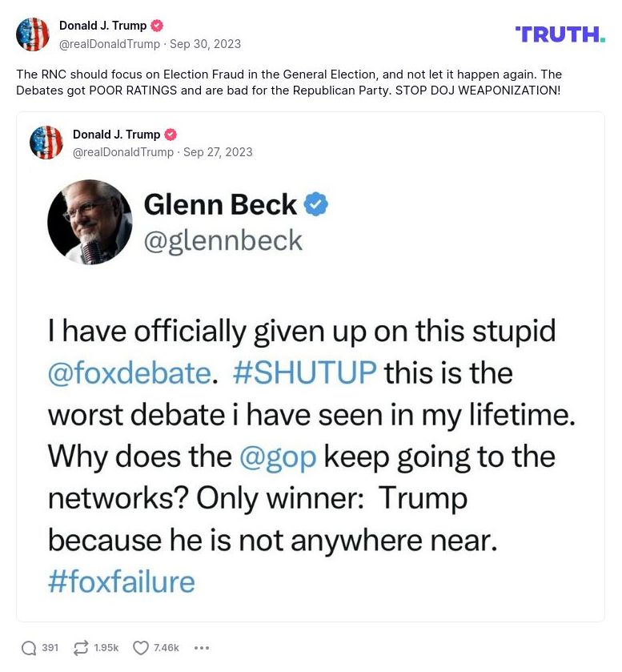Click the red verified badge on main post

click(157, 26)
